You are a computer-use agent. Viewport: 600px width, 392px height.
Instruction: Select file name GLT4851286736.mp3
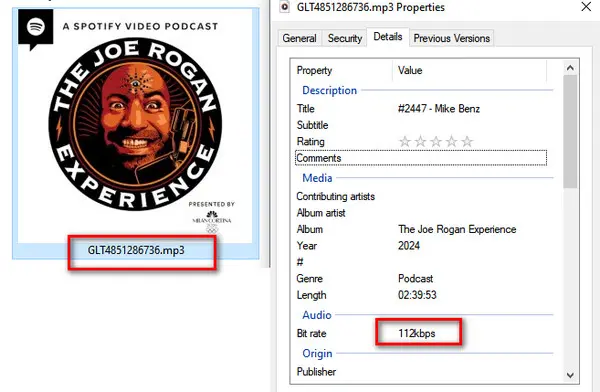[136, 250]
